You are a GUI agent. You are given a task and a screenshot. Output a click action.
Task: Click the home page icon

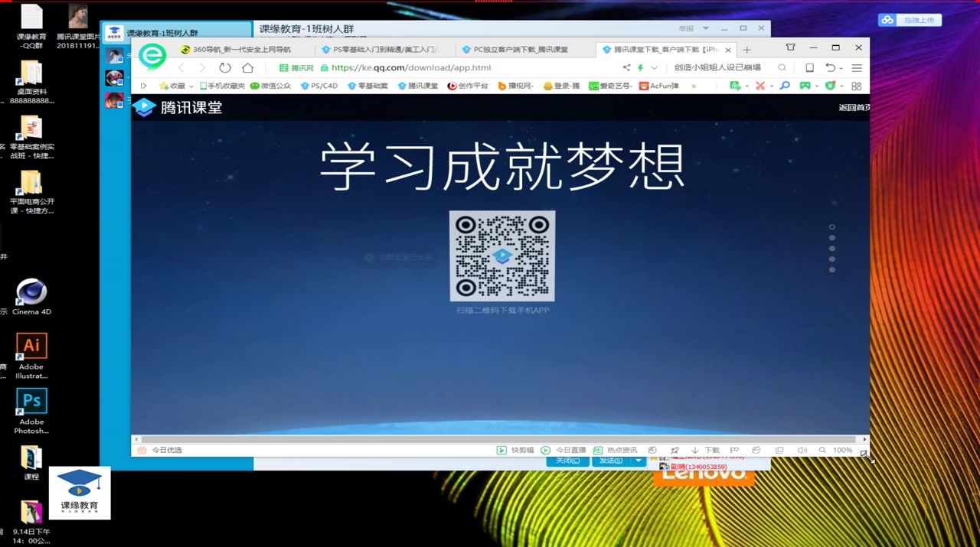pyautogui.click(x=247, y=67)
